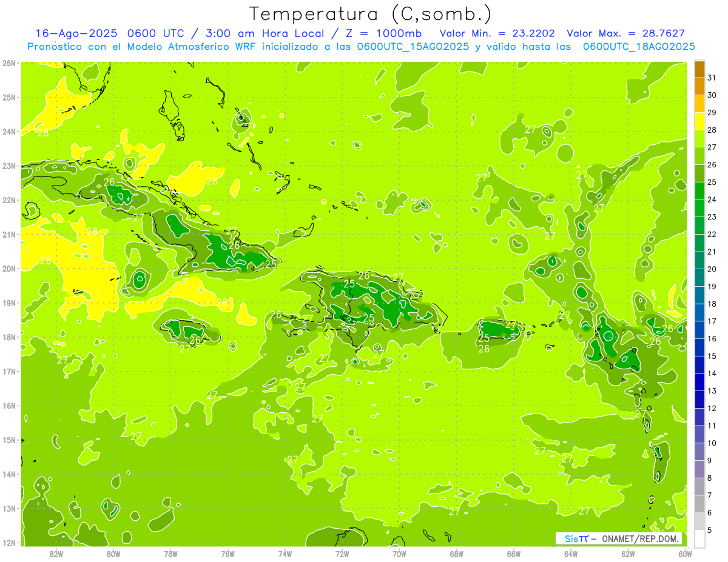
Task: Click the yellow swatch between 28 and 29
Action: [699, 121]
